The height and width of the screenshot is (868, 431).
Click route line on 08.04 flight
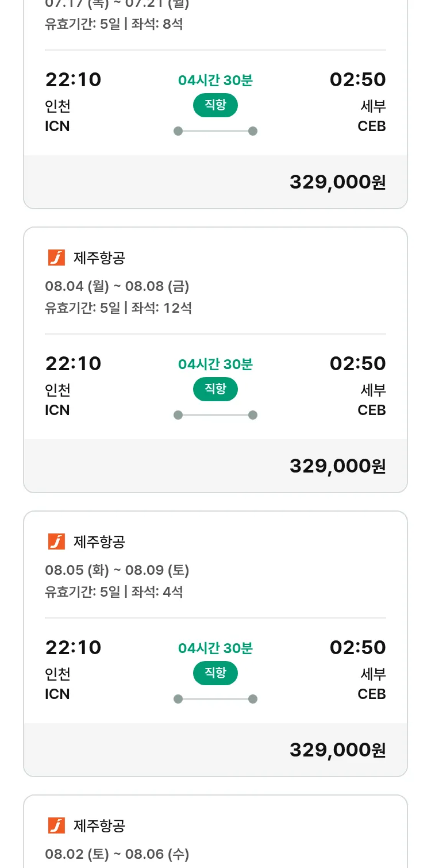coord(215,415)
